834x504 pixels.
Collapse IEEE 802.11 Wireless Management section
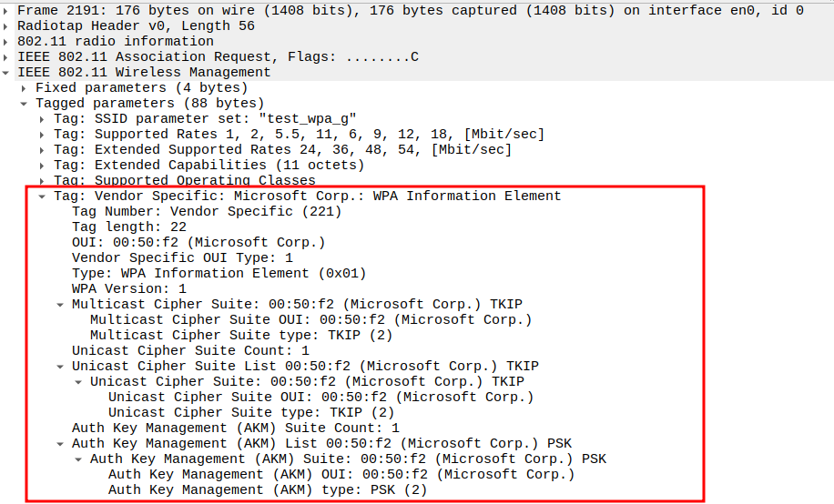(x=7, y=72)
